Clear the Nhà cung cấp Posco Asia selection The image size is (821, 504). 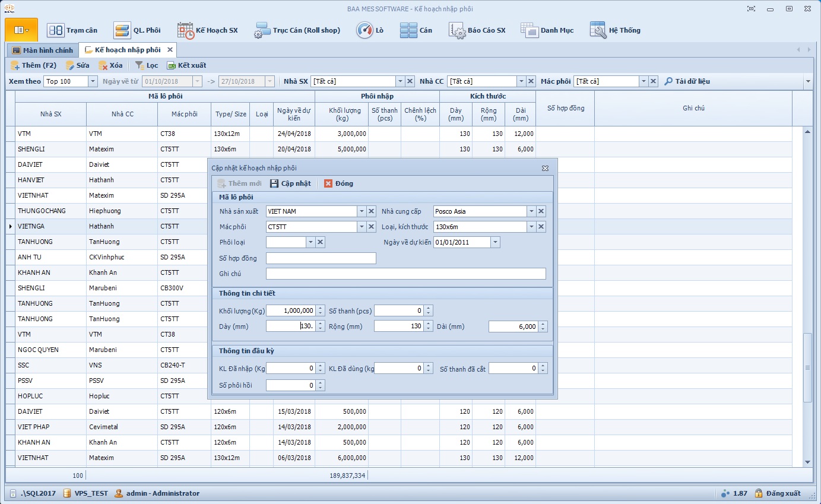click(x=541, y=211)
